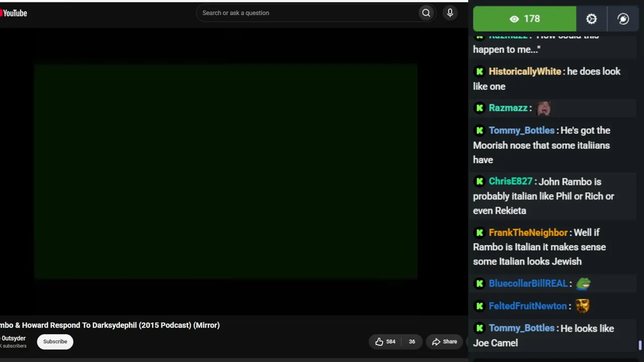The width and height of the screenshot is (644, 362).
Task: Click the message 'he does look like one'
Action: 547,79
